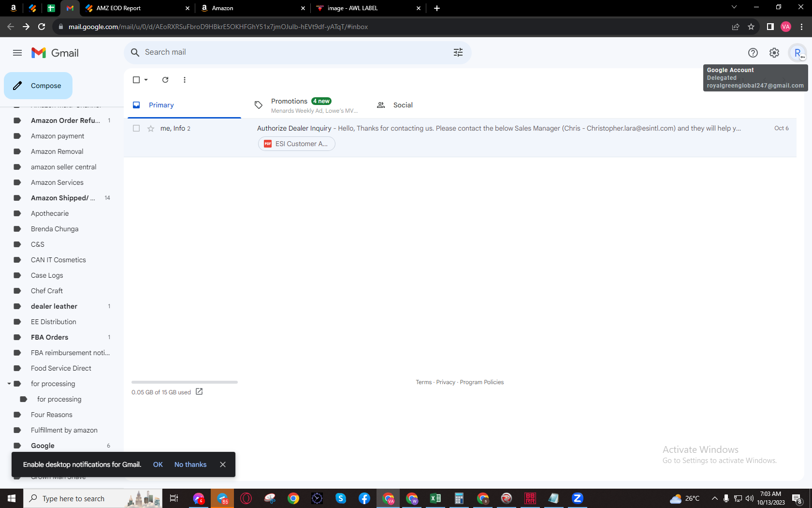Image resolution: width=812 pixels, height=508 pixels.
Task: Open the Select dropdown arrow
Action: pos(146,80)
